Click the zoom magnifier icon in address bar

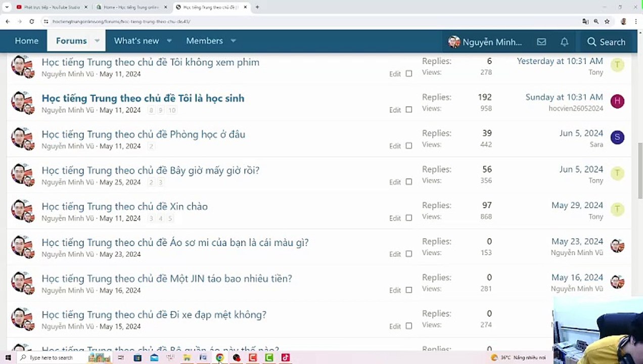(x=596, y=22)
